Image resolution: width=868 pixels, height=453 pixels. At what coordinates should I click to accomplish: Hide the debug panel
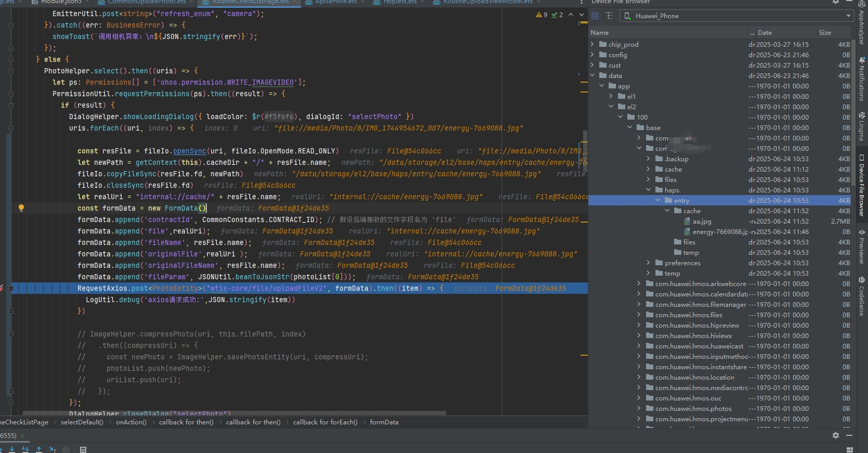coord(849,435)
